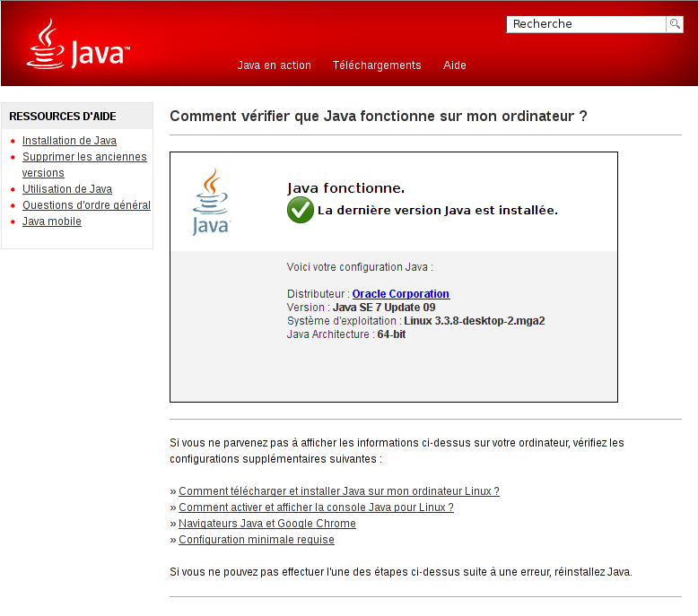Open the Aide menu item
Image resolution: width=698 pixels, height=616 pixels.
click(x=455, y=65)
